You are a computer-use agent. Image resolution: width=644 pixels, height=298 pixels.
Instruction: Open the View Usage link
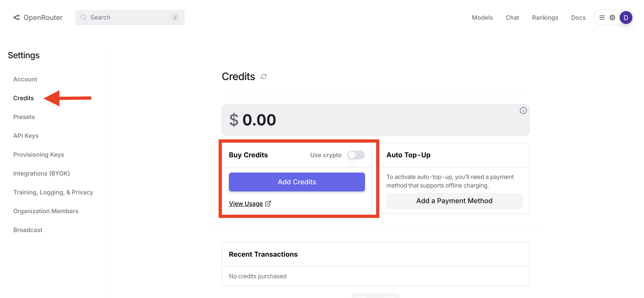[x=246, y=204]
